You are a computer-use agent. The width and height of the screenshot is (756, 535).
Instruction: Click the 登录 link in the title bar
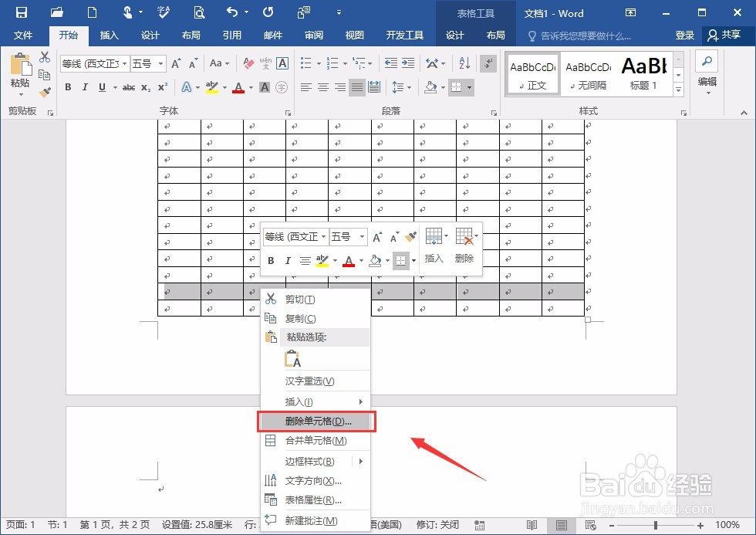[685, 35]
